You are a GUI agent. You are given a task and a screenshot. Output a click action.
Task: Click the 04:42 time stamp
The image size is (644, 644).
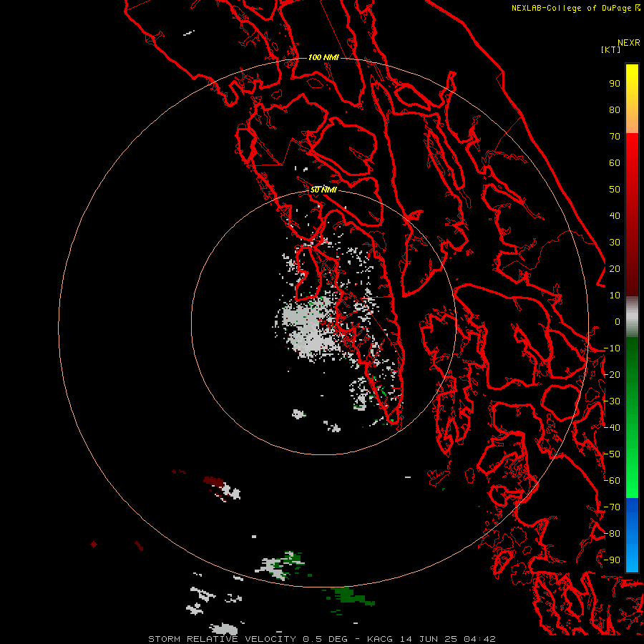[479, 639]
